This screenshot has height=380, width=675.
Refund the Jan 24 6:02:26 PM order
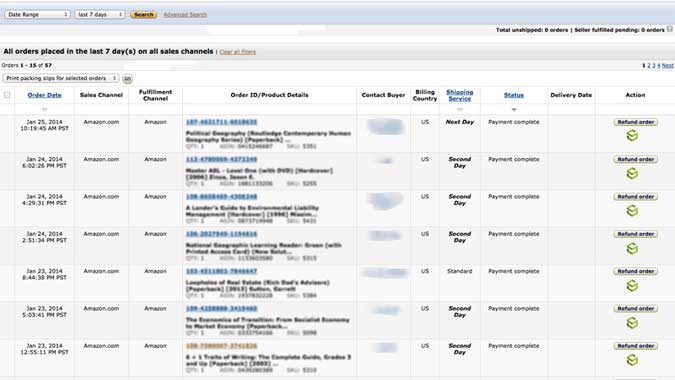[x=635, y=159]
